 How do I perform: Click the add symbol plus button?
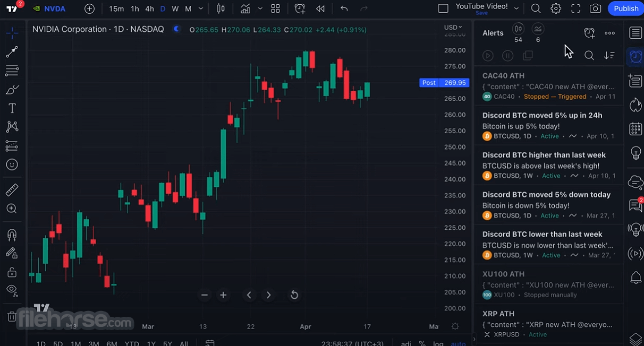89,8
